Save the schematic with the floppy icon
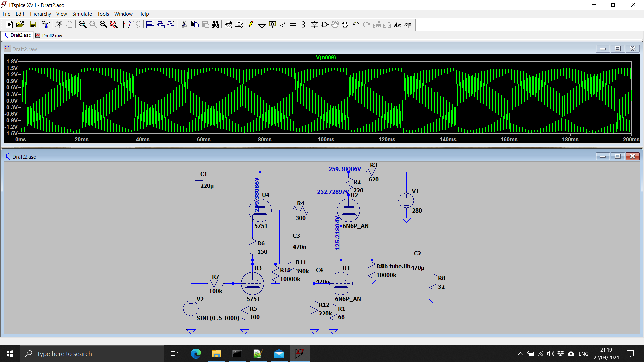The height and width of the screenshot is (362, 644). pos(33,24)
